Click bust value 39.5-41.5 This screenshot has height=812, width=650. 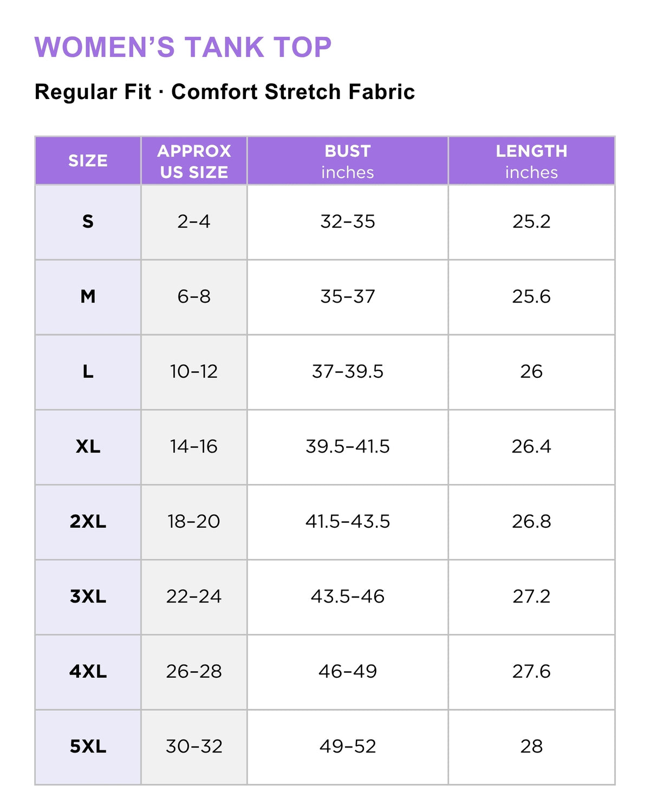(348, 447)
